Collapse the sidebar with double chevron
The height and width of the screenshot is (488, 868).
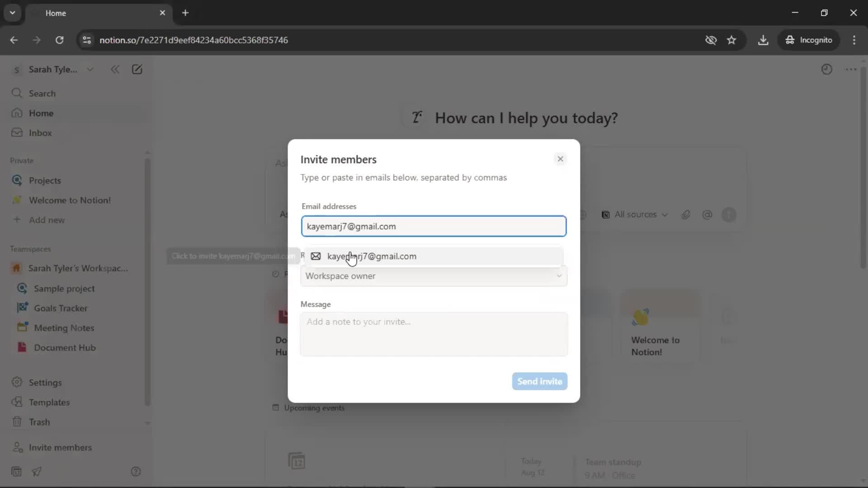coord(115,70)
